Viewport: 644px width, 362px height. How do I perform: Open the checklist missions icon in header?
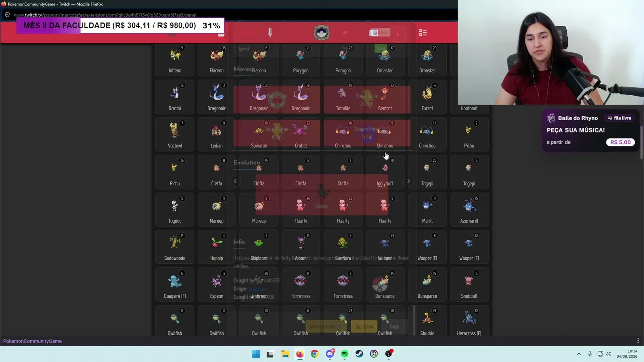[x=423, y=33]
